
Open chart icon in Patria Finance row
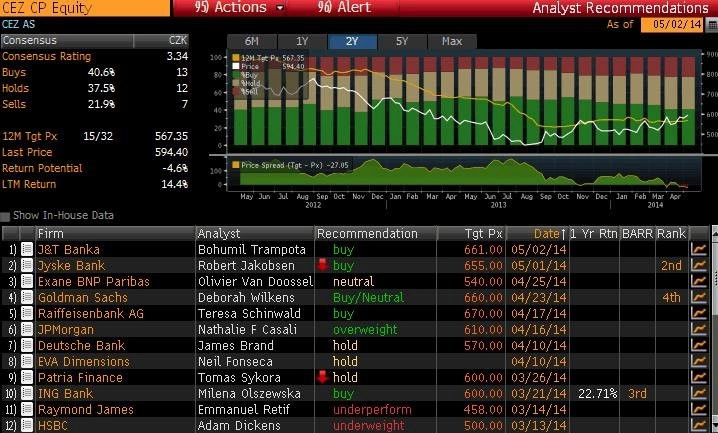[699, 378]
